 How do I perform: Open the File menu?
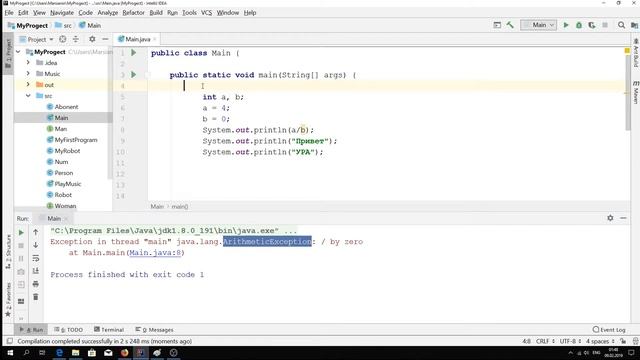click(9, 13)
